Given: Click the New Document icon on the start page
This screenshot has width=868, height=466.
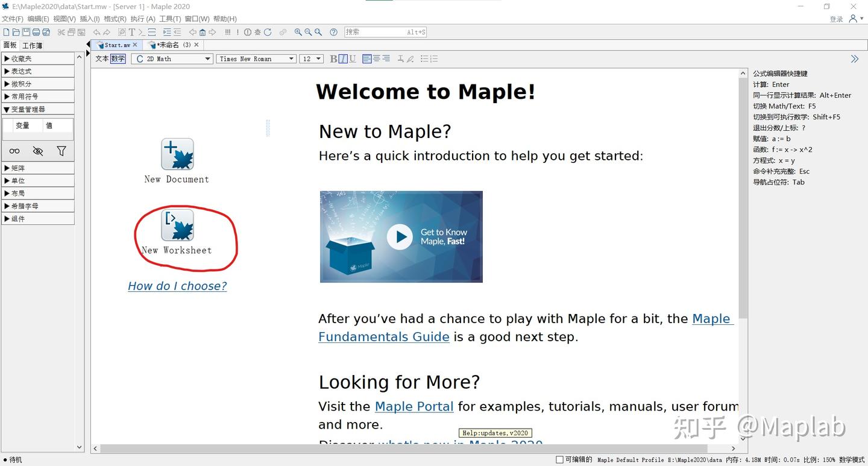Looking at the screenshot, I should 177,154.
